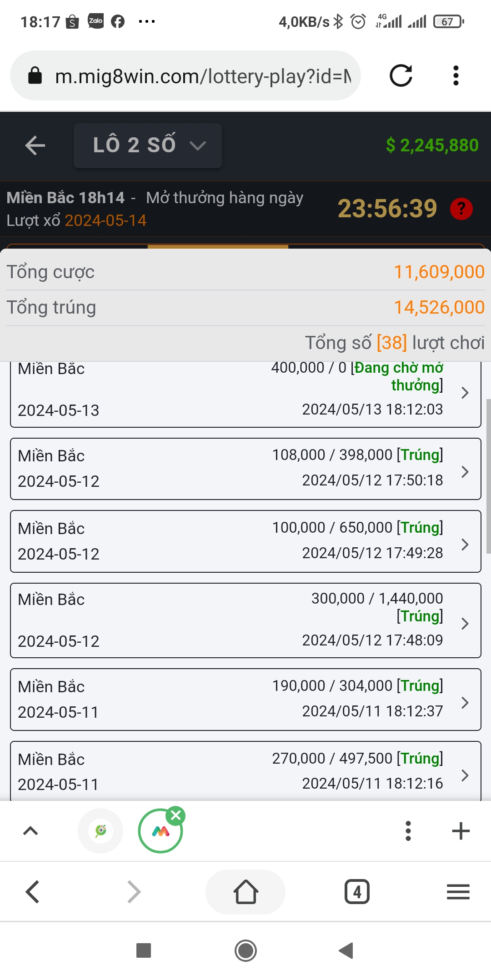Close the floating M app shortcut with green X

[x=175, y=815]
